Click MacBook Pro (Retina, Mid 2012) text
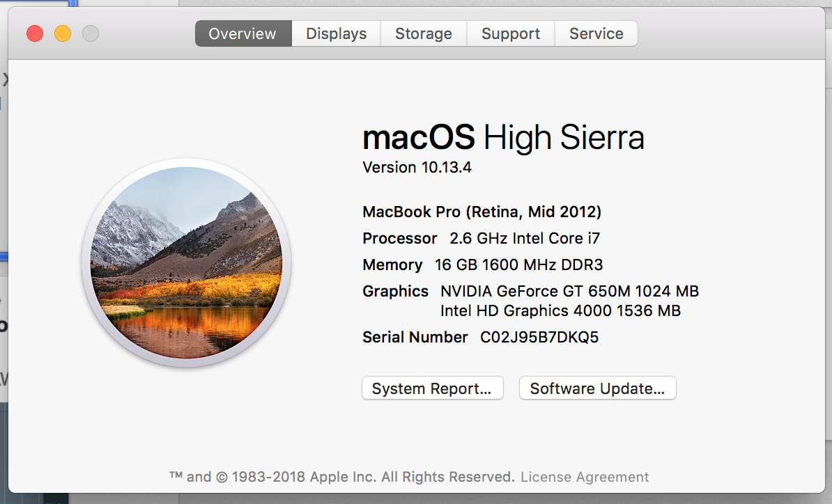Viewport: 832px width, 504px height. tap(482, 212)
